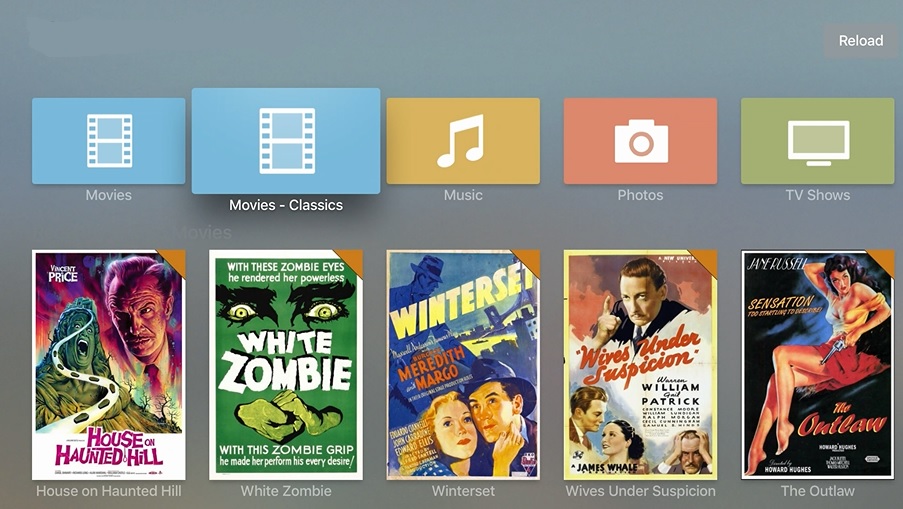Open the TV Shows library tile
This screenshot has width=903, height=509.
(x=818, y=141)
